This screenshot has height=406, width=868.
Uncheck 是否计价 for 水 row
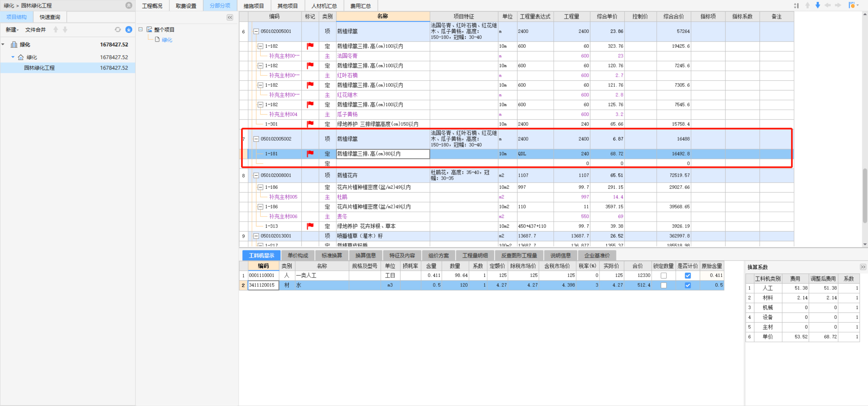tap(688, 285)
